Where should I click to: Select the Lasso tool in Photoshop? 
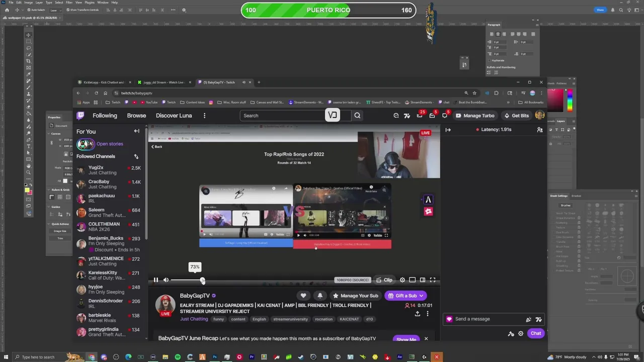pyautogui.click(x=28, y=48)
